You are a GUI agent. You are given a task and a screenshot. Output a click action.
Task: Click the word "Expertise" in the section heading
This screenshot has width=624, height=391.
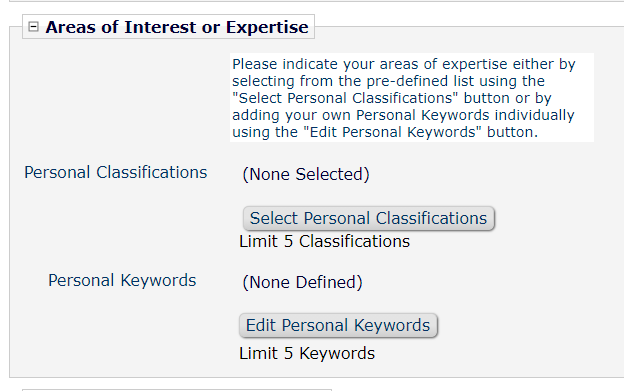tap(267, 27)
